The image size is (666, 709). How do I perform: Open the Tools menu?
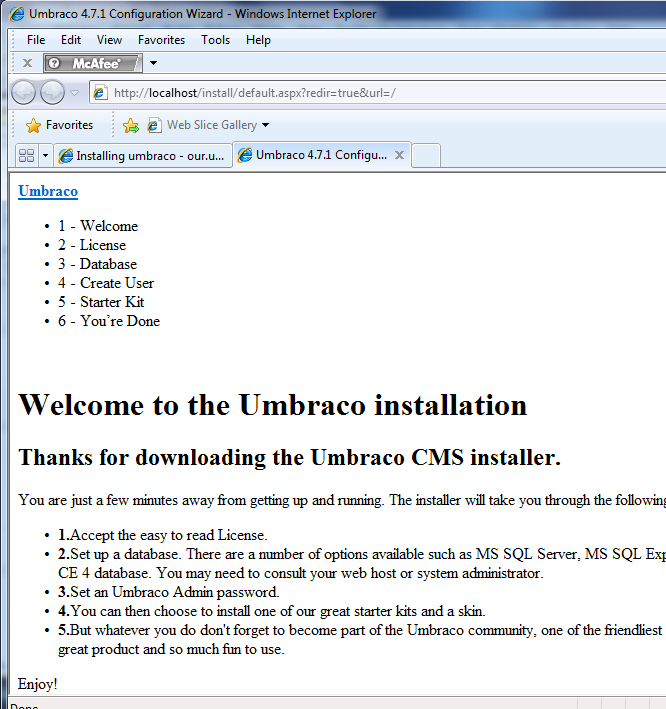215,40
